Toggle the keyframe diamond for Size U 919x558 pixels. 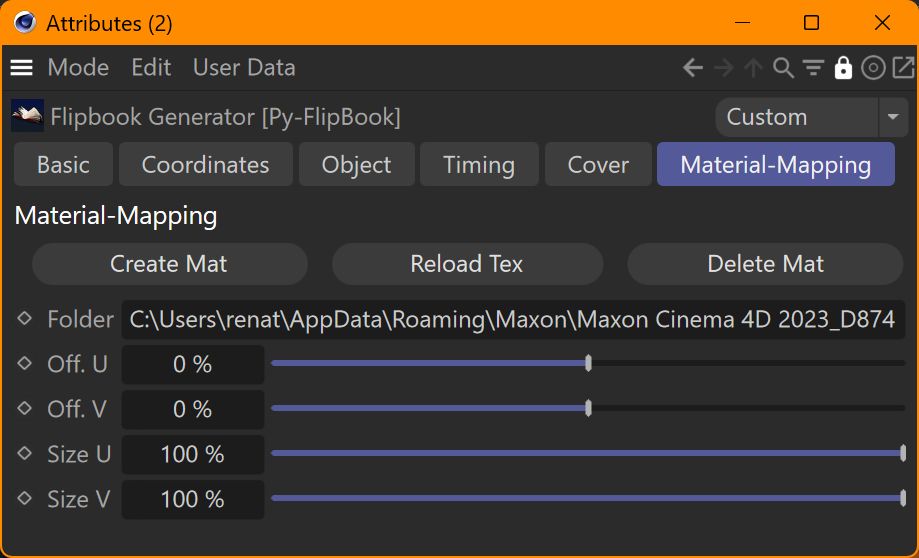click(x=25, y=453)
